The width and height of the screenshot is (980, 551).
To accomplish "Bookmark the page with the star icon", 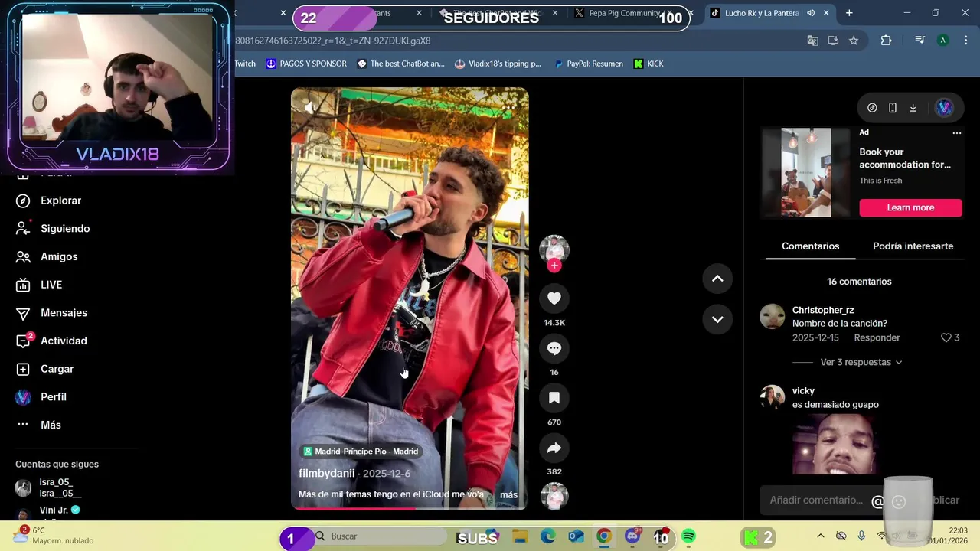I will [x=854, y=41].
